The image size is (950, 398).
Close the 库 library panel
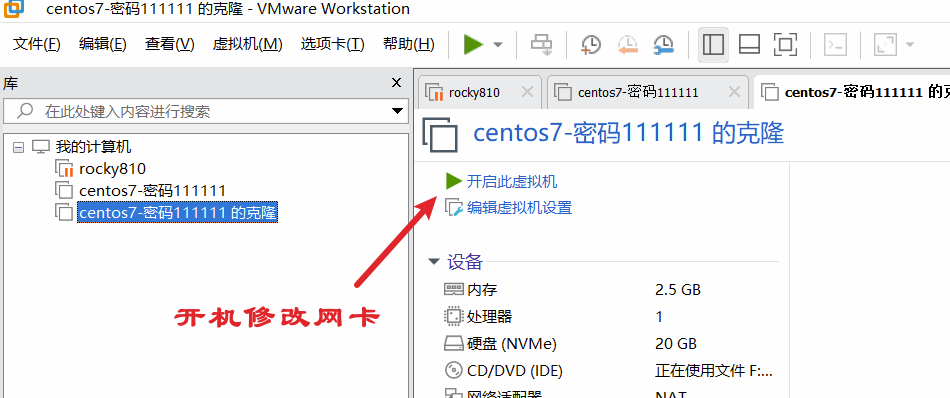[x=396, y=83]
